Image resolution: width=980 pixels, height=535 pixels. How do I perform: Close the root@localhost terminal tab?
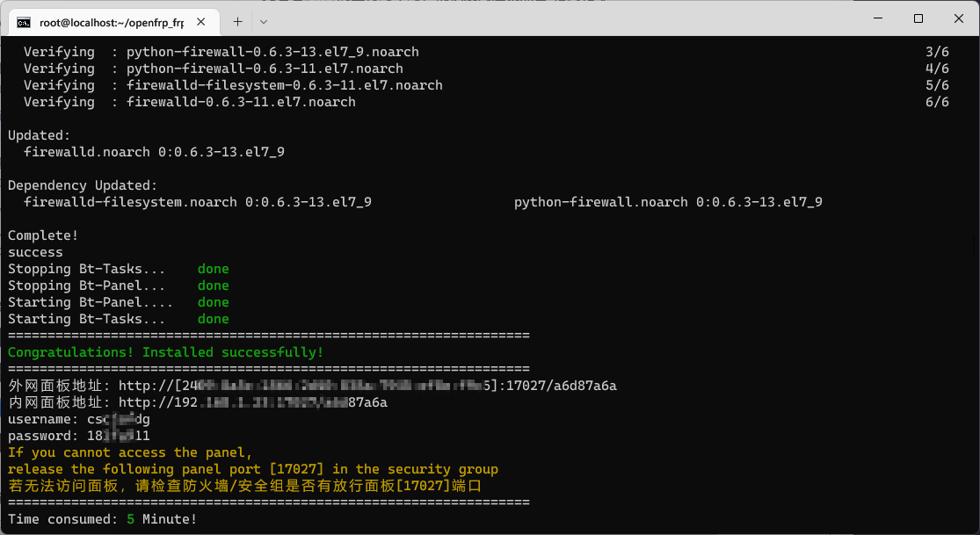200,22
